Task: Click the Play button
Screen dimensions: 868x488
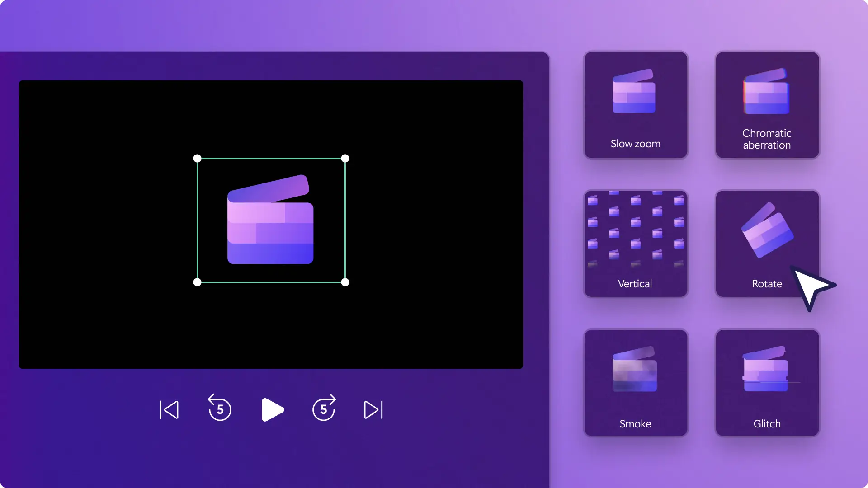Action: click(x=271, y=409)
